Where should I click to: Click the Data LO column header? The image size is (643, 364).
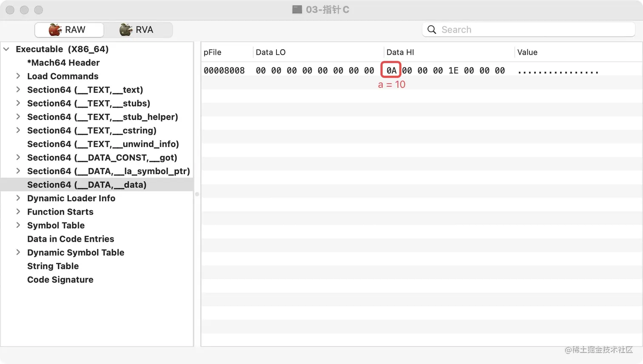[318, 52]
